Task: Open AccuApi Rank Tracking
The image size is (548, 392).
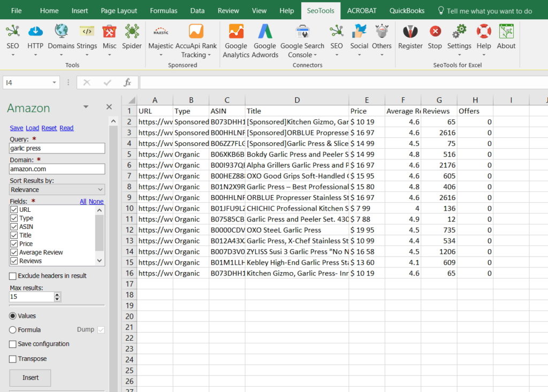Action: click(196, 31)
